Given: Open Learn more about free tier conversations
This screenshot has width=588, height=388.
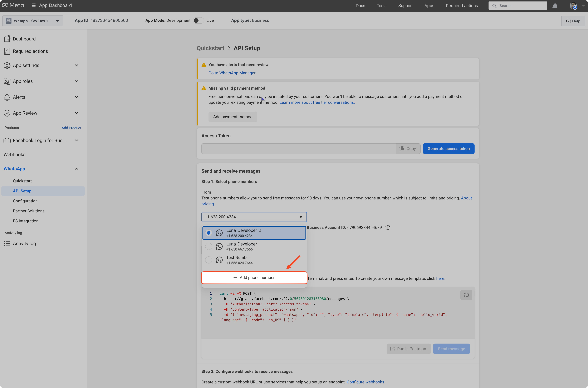Looking at the screenshot, I should pos(317,102).
